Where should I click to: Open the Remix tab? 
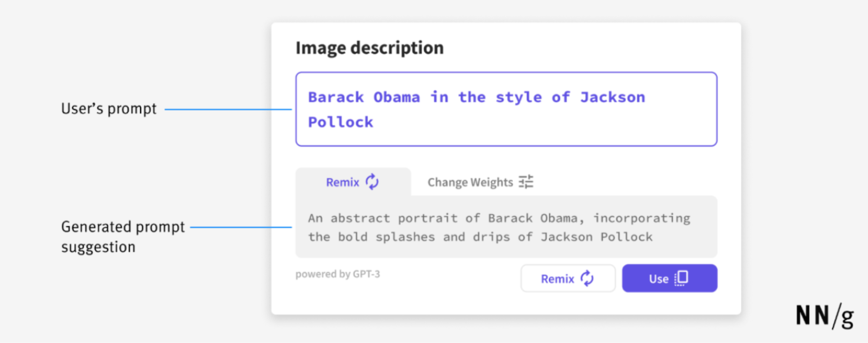(352, 182)
